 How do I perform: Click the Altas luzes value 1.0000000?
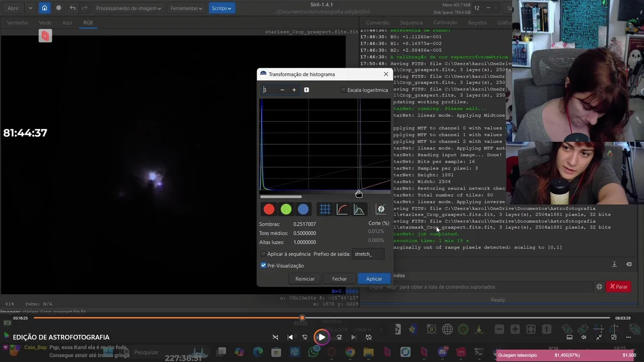[305, 242]
